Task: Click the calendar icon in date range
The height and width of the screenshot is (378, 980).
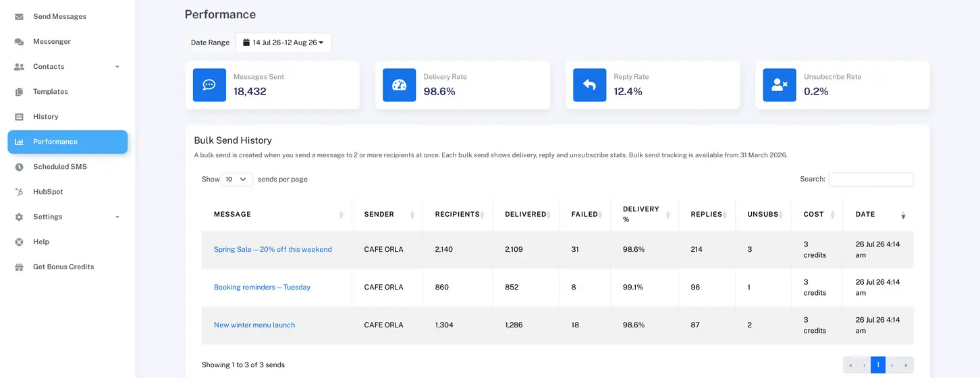Action: (x=246, y=43)
